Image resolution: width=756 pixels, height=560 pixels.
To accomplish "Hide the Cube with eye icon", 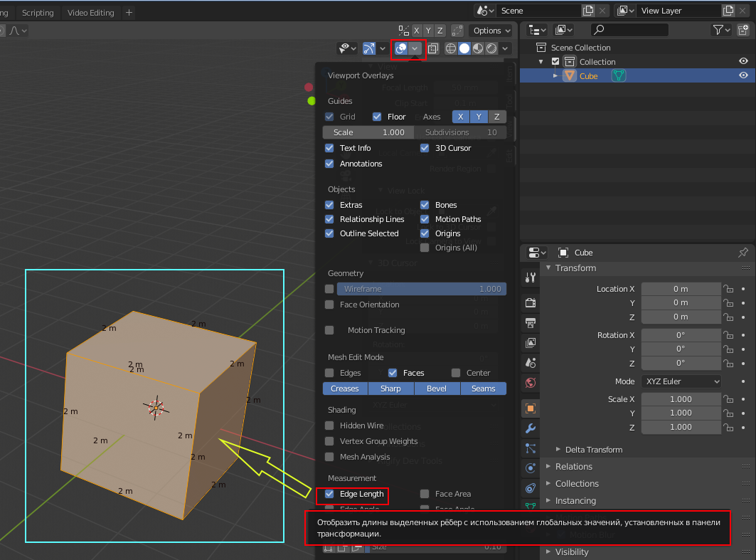I will click(743, 75).
